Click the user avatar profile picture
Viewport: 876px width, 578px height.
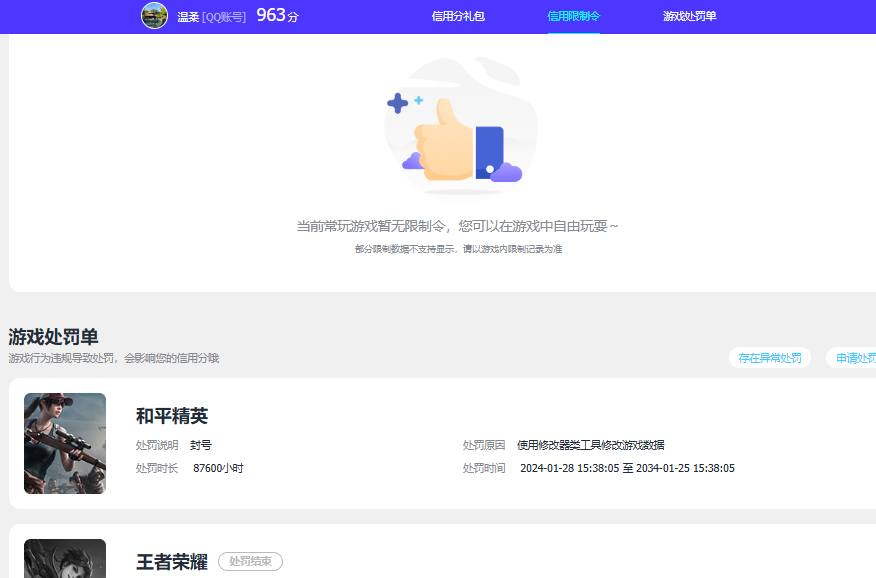pos(153,15)
